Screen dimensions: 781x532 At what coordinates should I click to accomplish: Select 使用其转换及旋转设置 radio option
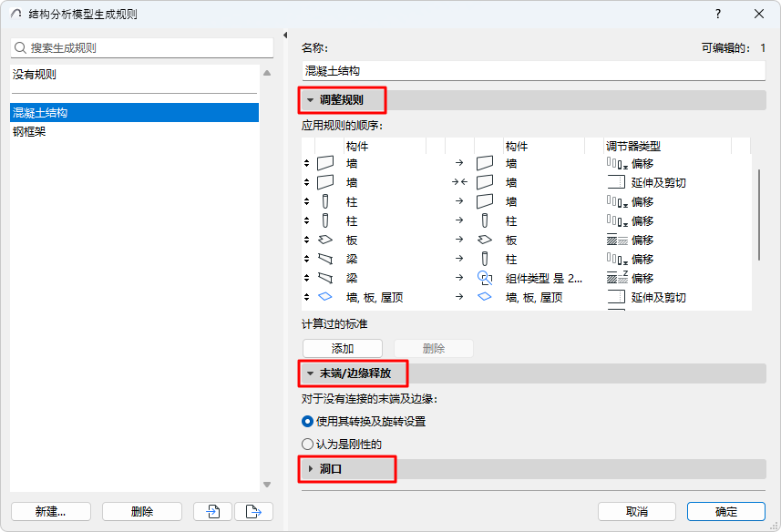(307, 422)
